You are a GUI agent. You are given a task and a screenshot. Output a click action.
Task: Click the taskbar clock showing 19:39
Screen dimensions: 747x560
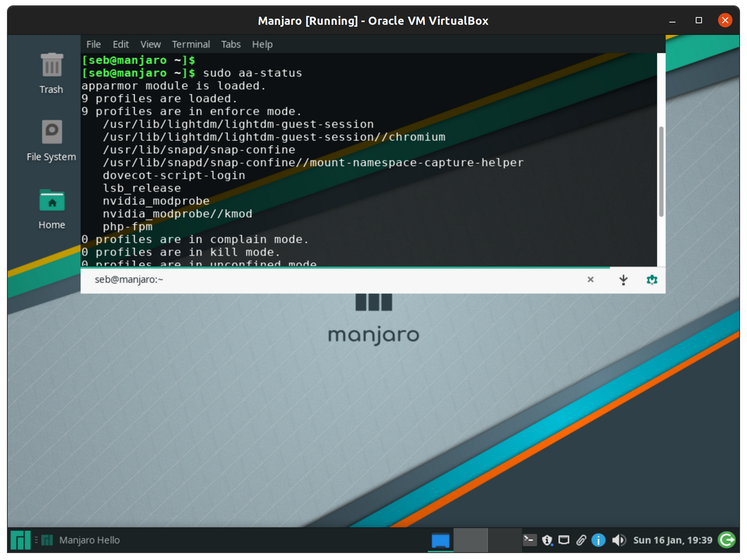672,540
